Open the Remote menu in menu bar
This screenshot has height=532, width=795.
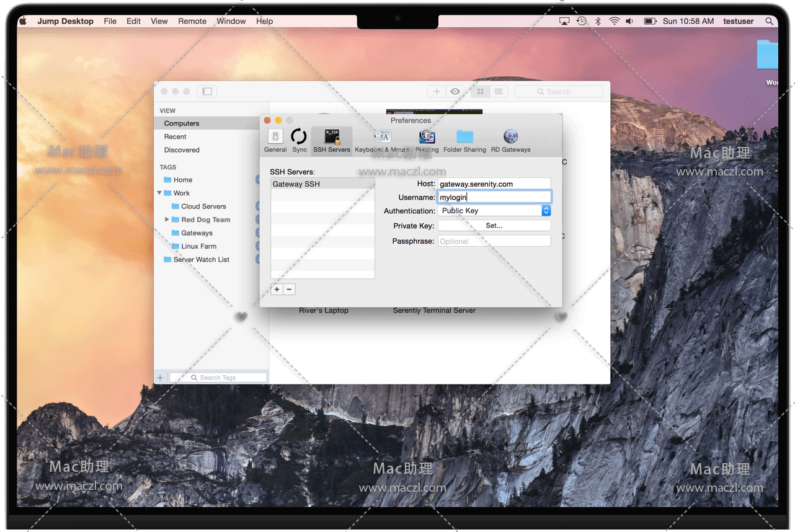pyautogui.click(x=192, y=21)
